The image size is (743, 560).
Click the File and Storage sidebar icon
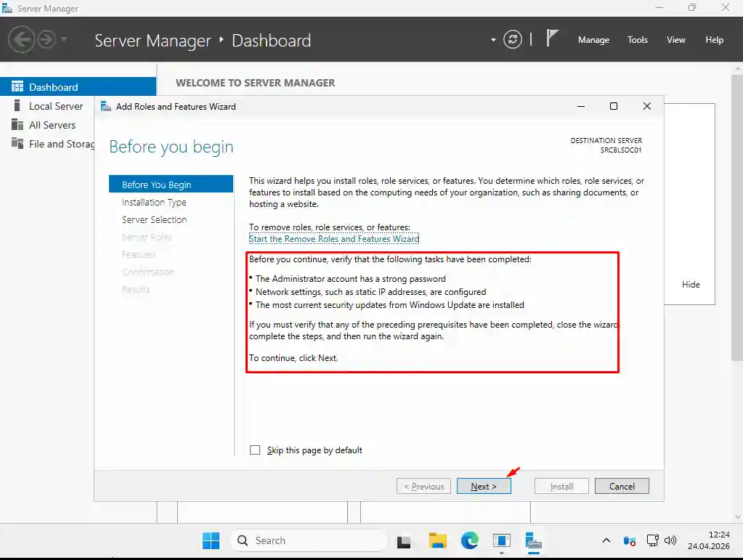click(17, 143)
